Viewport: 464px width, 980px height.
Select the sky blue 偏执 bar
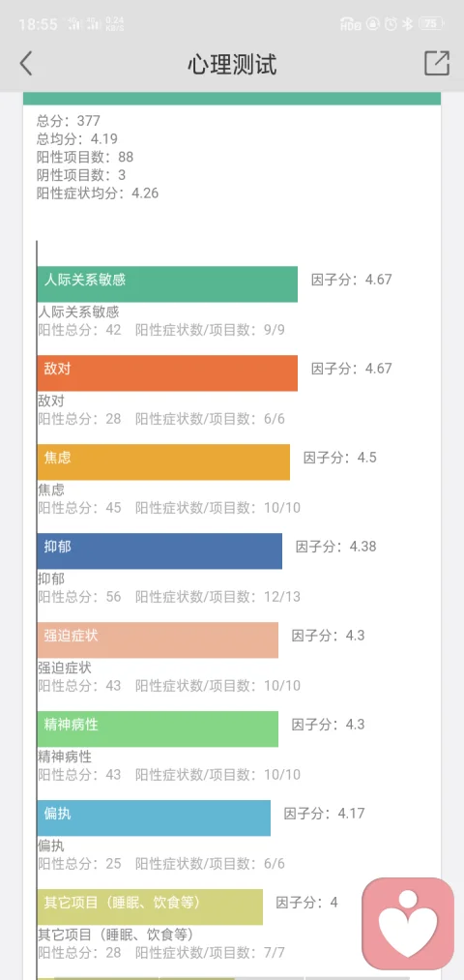coord(154,817)
